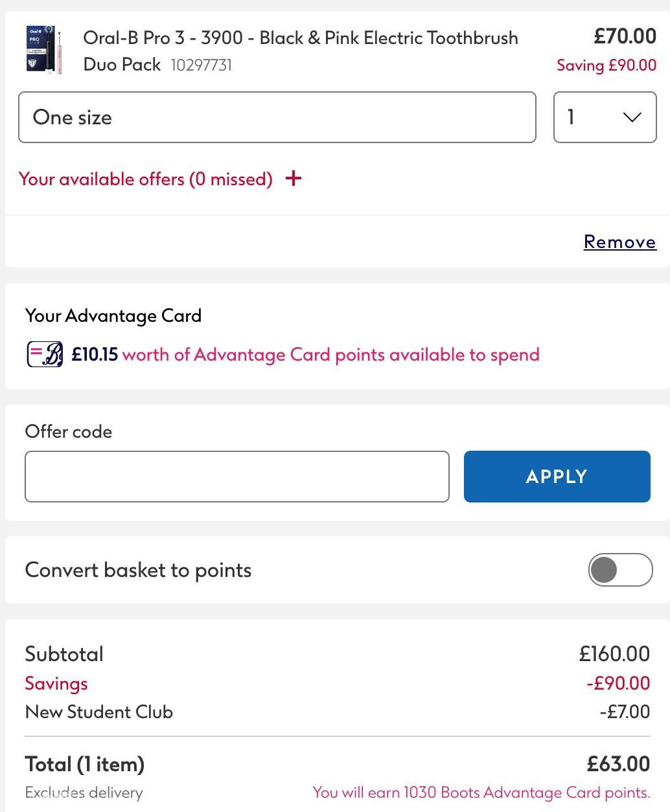Toggle Convert basket to points switch
Viewport: 670px width, 812px height.
620,570
